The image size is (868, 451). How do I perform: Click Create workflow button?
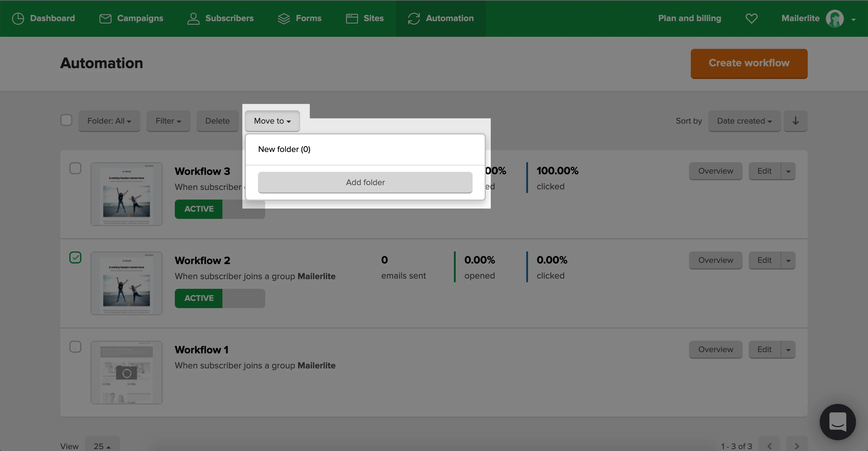749,63
